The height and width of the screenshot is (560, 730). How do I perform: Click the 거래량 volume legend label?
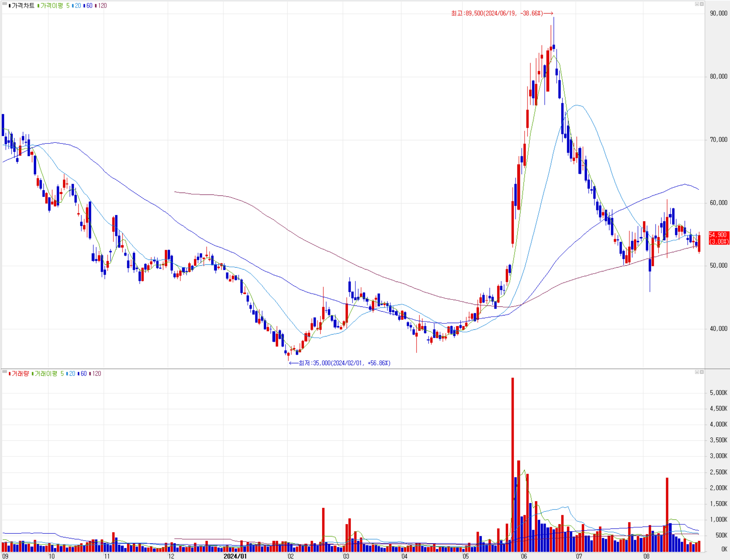20,374
